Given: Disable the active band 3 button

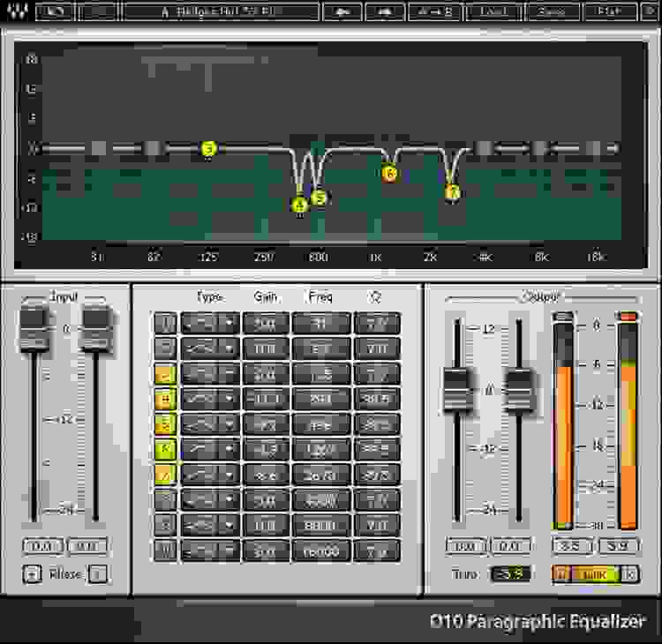Looking at the screenshot, I should (166, 374).
